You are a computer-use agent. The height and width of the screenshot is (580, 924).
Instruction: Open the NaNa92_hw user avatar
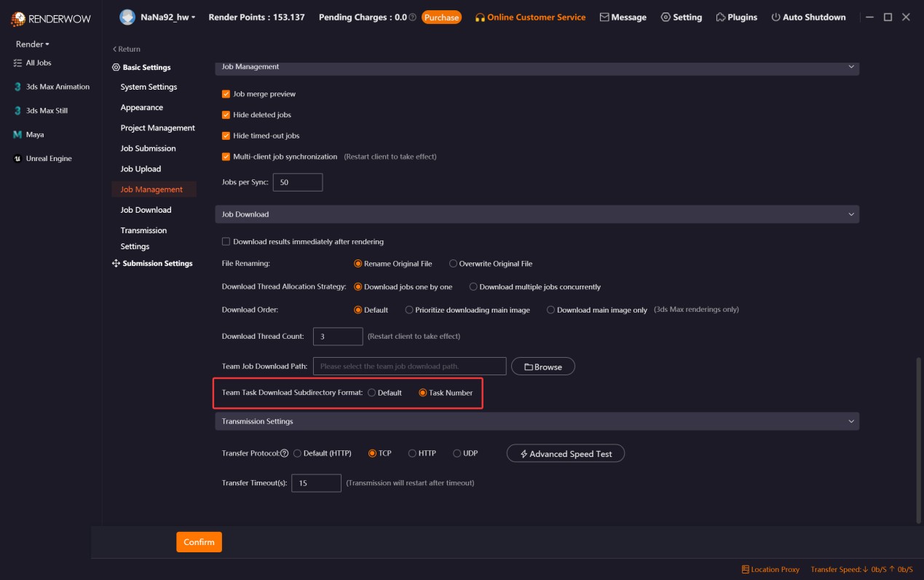(127, 17)
